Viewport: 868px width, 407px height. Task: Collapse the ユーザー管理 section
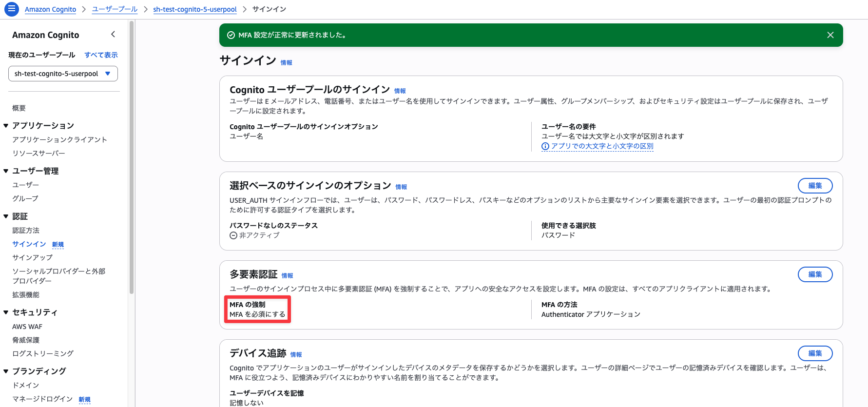point(6,171)
